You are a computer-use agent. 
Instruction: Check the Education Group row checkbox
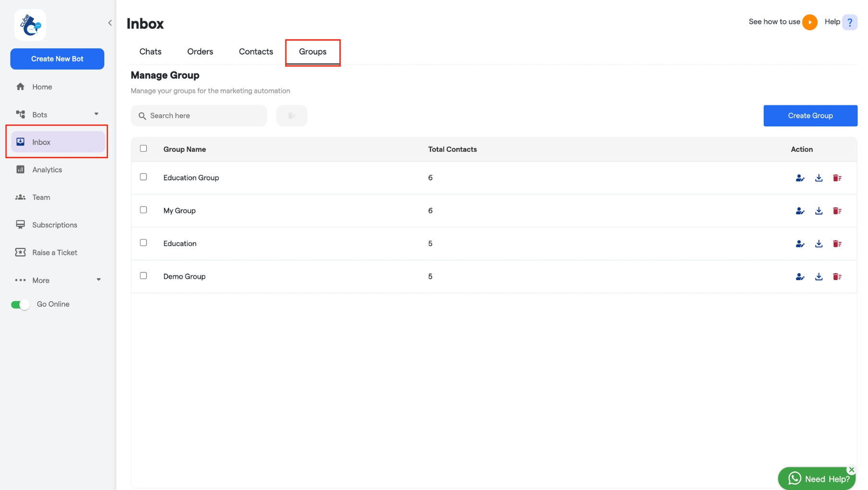143,177
